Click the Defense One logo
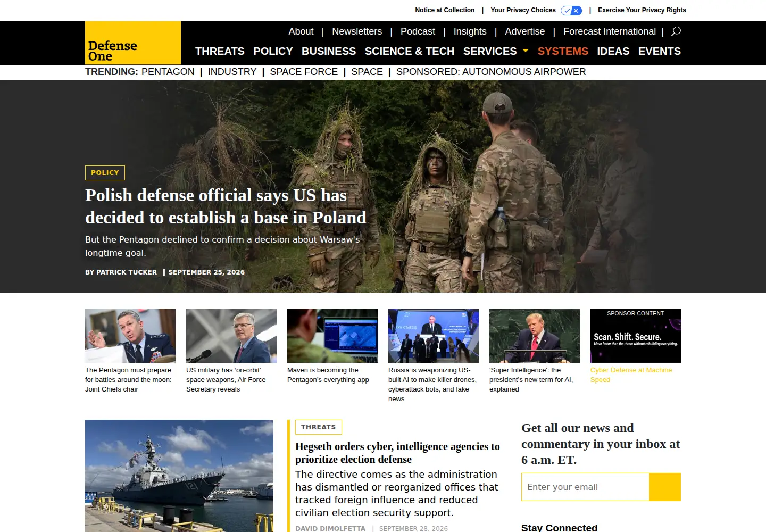The width and height of the screenshot is (766, 532). point(133,43)
